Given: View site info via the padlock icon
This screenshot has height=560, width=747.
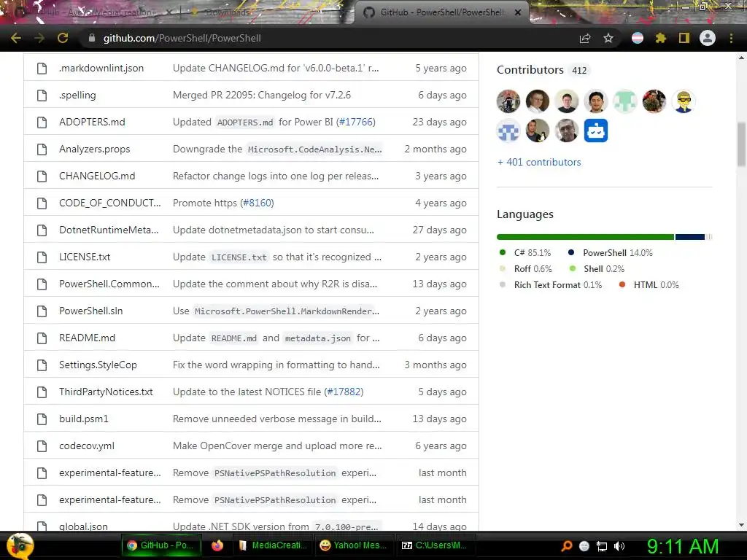Looking at the screenshot, I should click(x=92, y=38).
